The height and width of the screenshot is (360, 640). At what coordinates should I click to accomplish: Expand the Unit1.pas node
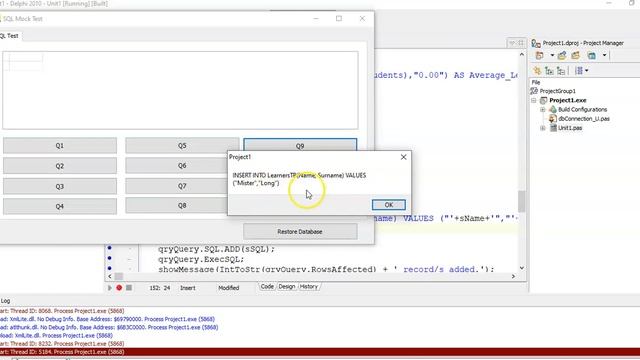pyautogui.click(x=542, y=128)
